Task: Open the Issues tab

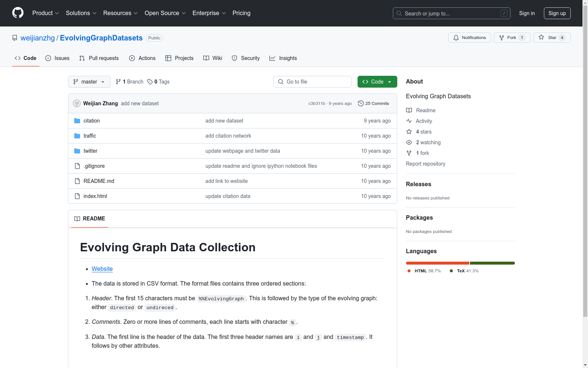Action: point(57,58)
